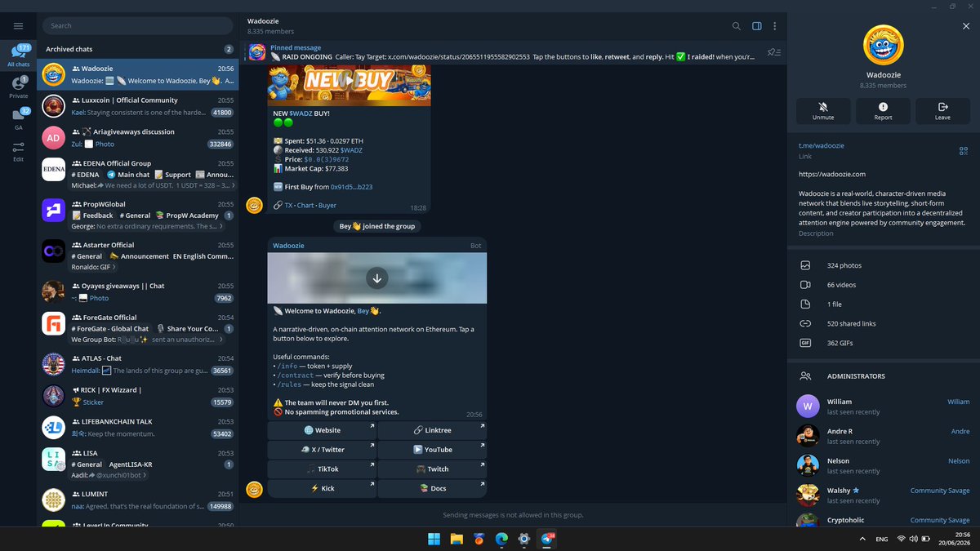Open the Kick bot button
Image resolution: width=980 pixels, height=551 pixels.
pyautogui.click(x=322, y=488)
